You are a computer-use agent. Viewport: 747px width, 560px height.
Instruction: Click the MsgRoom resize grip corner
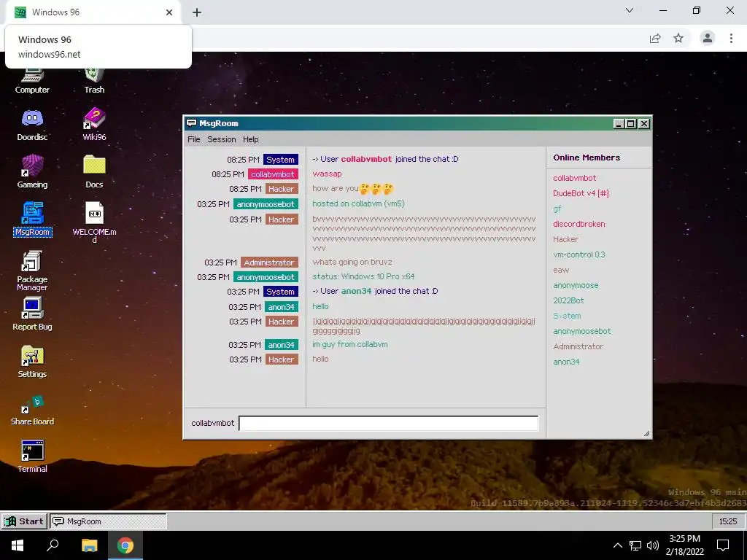(x=646, y=433)
